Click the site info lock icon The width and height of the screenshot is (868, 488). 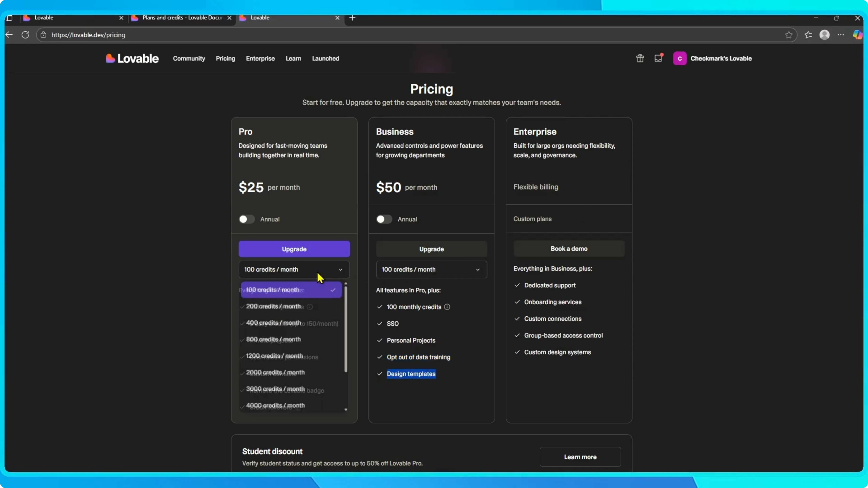(43, 35)
